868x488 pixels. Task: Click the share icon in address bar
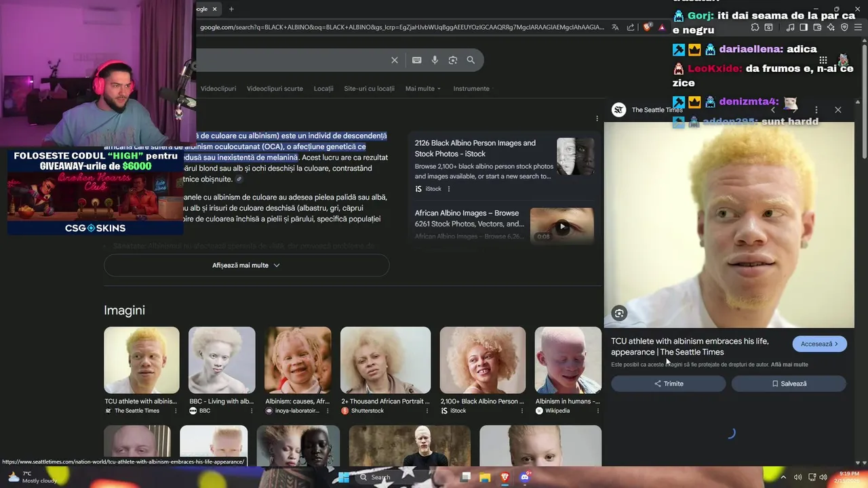pos(631,27)
